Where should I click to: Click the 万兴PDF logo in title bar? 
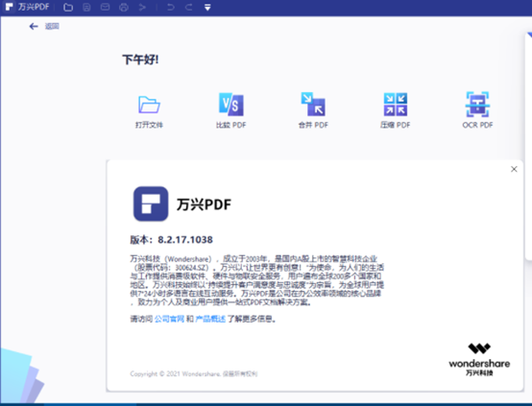click(10, 7)
